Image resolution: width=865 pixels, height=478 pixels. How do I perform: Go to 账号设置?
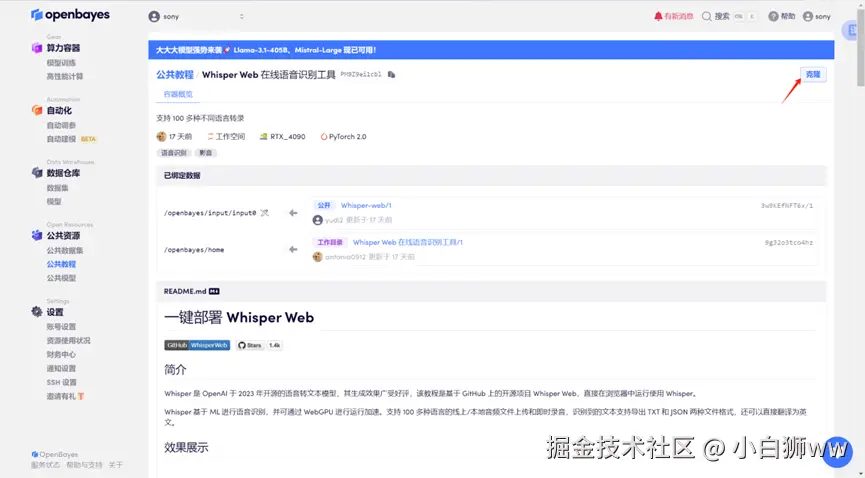coord(61,327)
